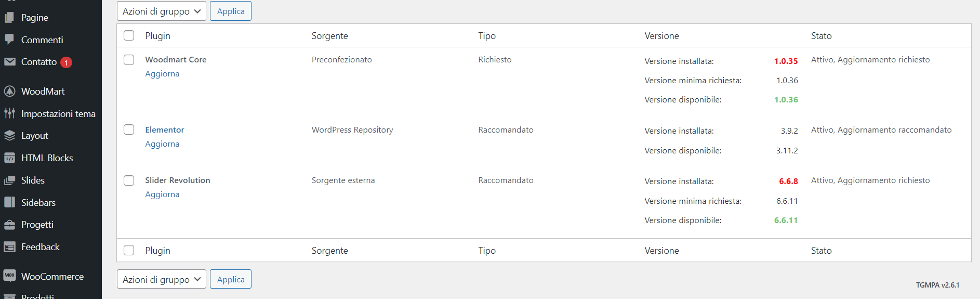Open the Elementor plugin name link
This screenshot has height=299, width=980.
coord(164,129)
